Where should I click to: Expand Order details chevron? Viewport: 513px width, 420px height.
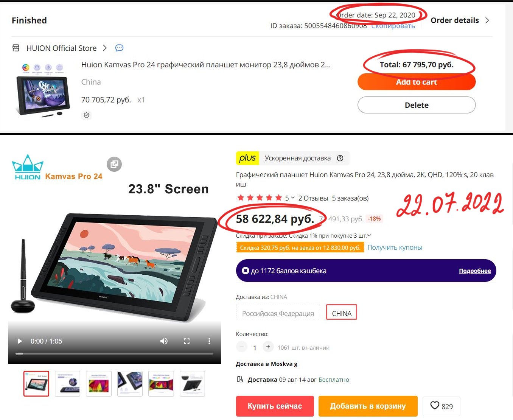(x=487, y=20)
